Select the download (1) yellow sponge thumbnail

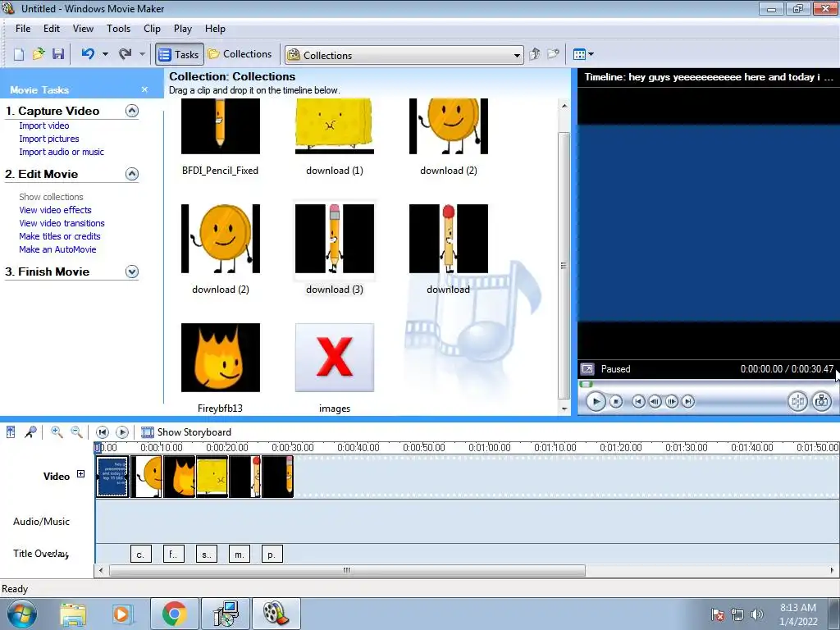point(335,126)
